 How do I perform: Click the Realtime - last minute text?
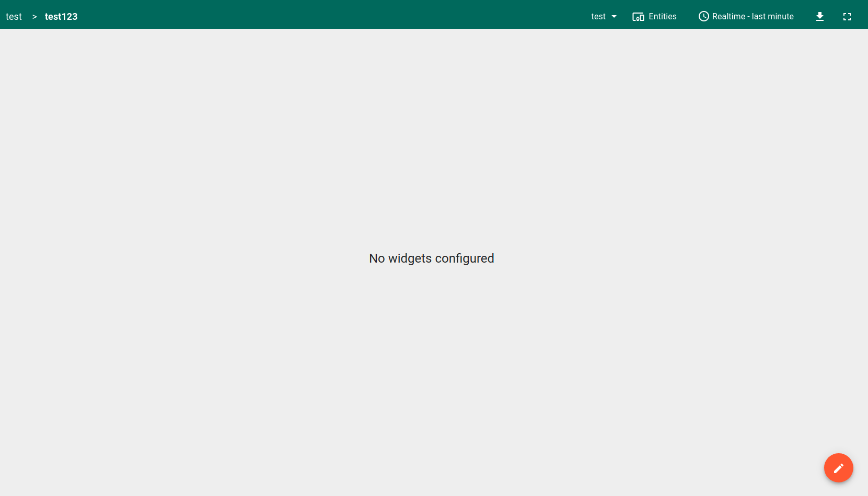[x=753, y=16]
